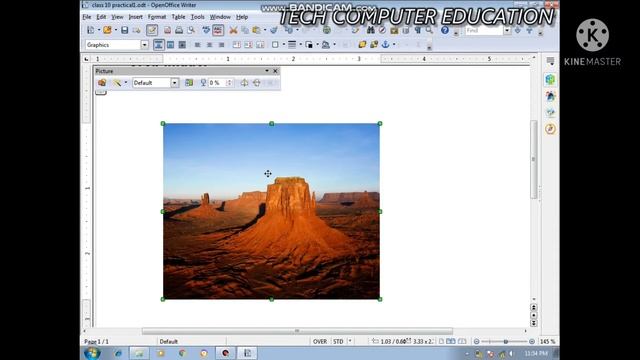Viewport: 640px width, 360px height.
Task: Cut selection with scissors icon
Action: tap(233, 30)
